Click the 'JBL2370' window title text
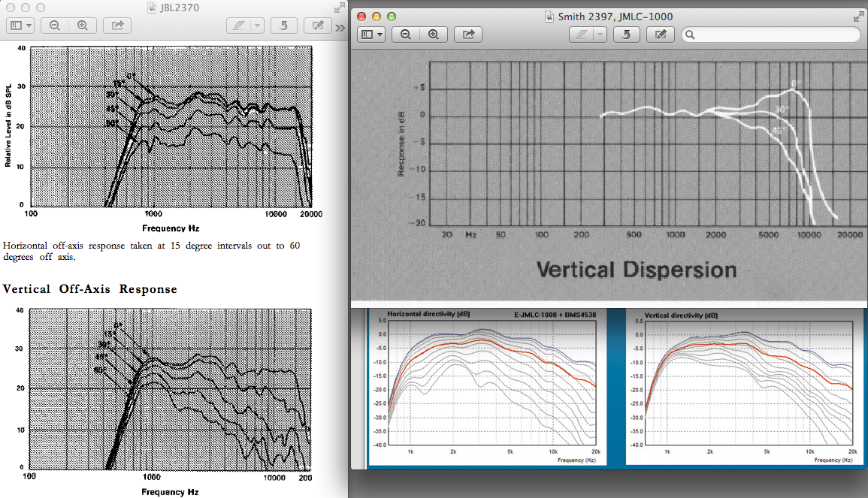The width and height of the screenshot is (868, 498). tap(180, 8)
